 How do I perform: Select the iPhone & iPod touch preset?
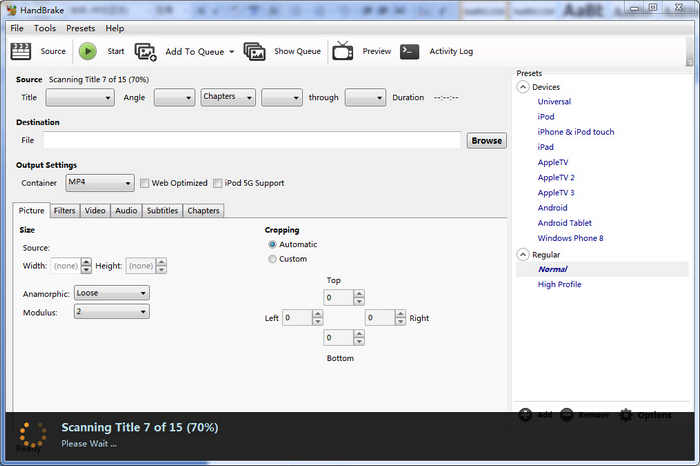click(576, 132)
